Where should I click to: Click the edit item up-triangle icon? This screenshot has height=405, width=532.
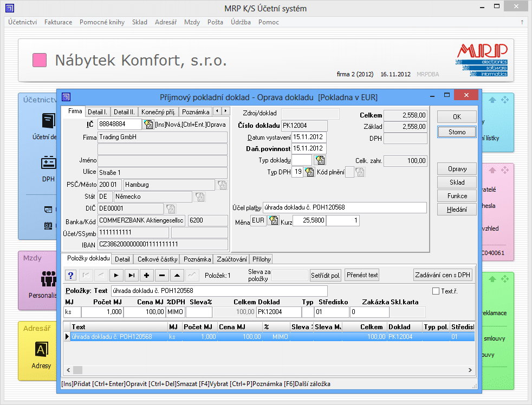pyautogui.click(x=177, y=276)
